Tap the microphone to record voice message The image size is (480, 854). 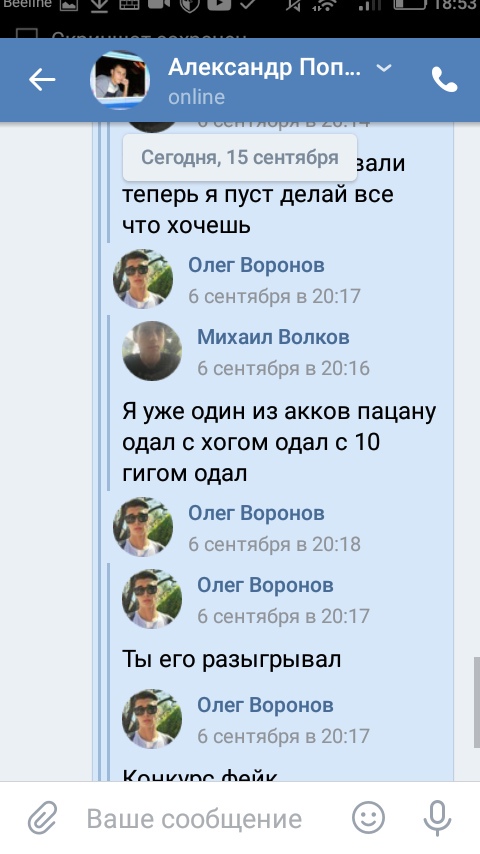point(438,818)
